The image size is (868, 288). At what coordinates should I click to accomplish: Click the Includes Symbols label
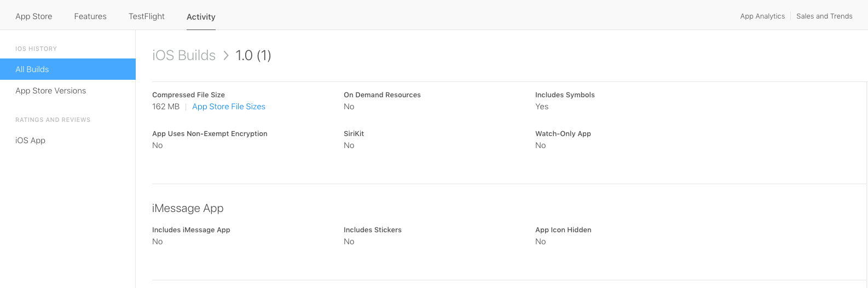[565, 95]
